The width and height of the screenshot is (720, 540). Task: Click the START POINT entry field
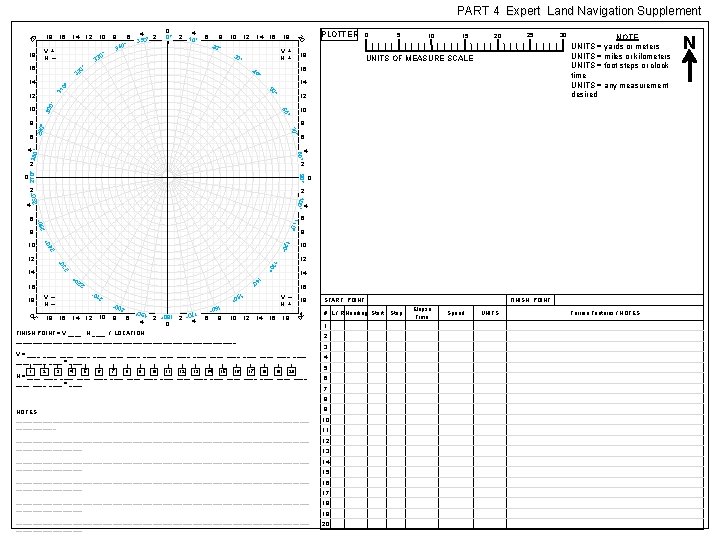click(436, 300)
